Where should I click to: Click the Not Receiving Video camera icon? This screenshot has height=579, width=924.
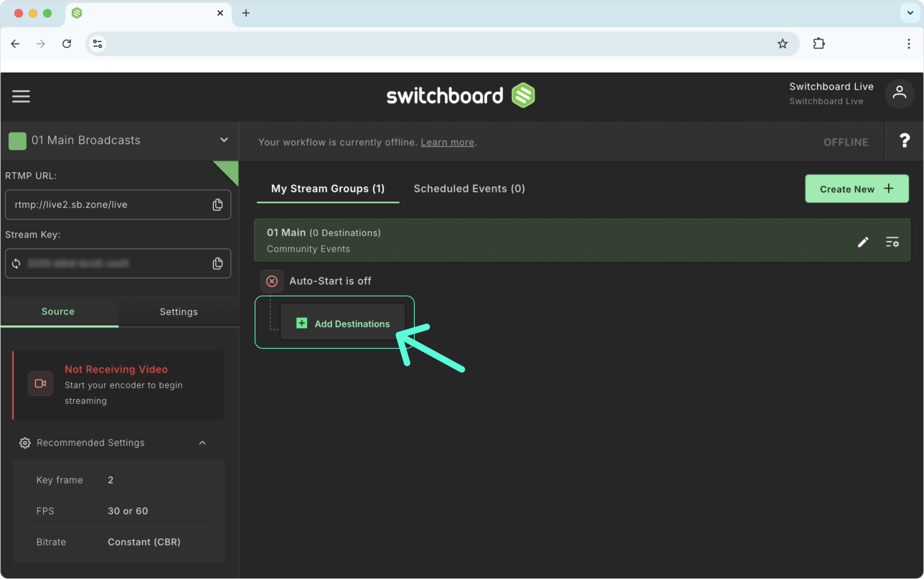tap(41, 383)
